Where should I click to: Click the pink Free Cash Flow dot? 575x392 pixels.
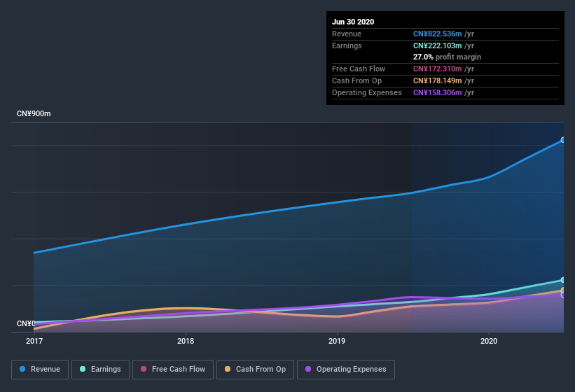pyautogui.click(x=144, y=369)
